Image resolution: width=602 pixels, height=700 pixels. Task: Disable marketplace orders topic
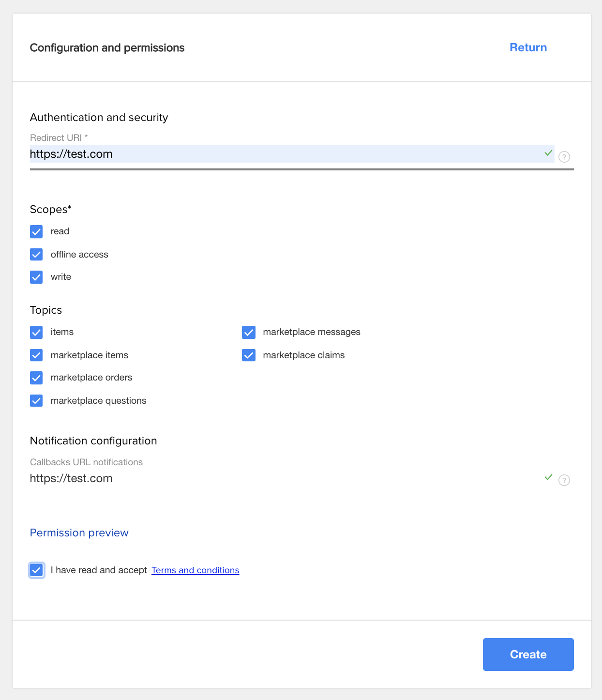pos(36,378)
